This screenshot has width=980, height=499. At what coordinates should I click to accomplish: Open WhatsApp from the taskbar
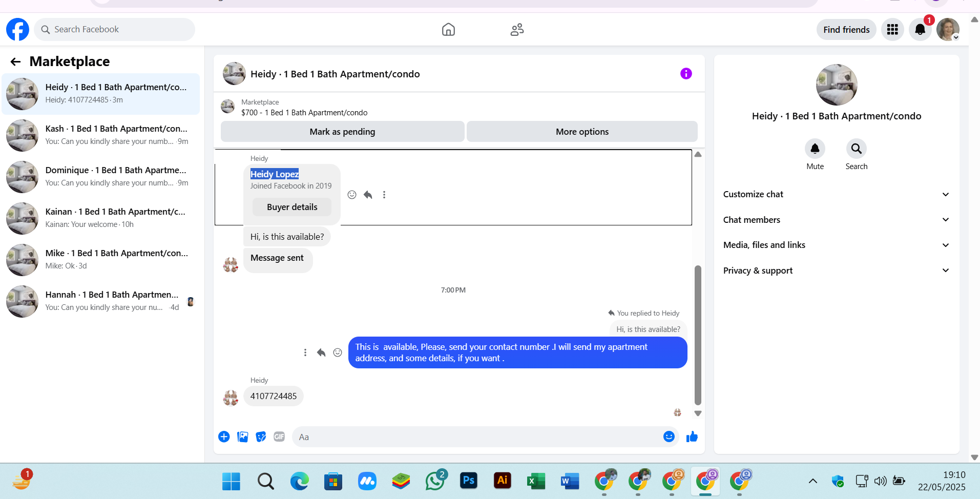tap(435, 481)
